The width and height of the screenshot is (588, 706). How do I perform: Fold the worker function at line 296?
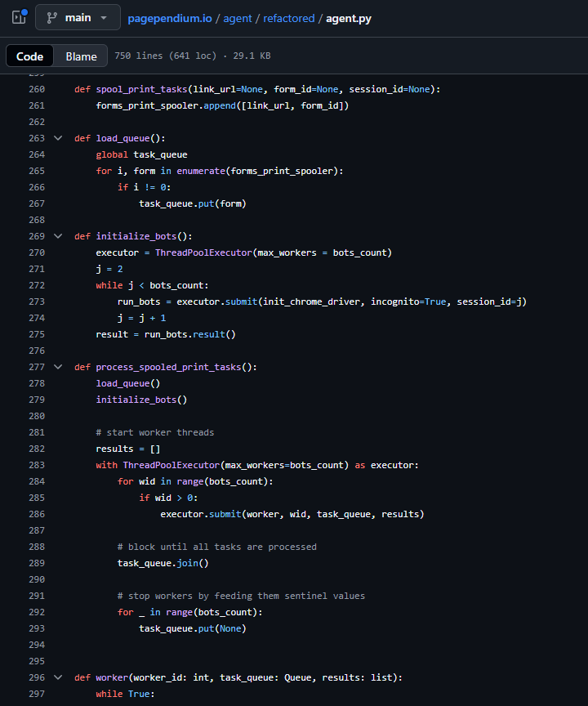click(58, 677)
